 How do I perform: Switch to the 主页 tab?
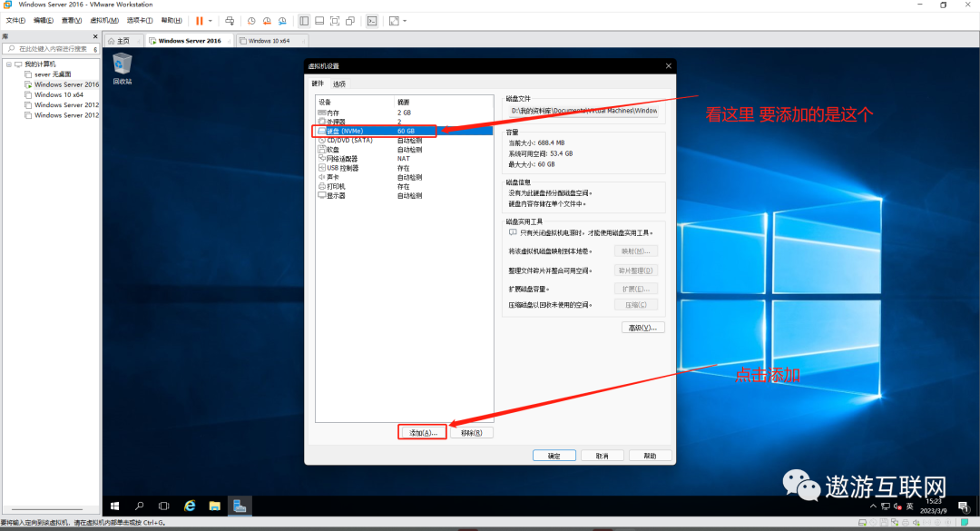point(123,41)
